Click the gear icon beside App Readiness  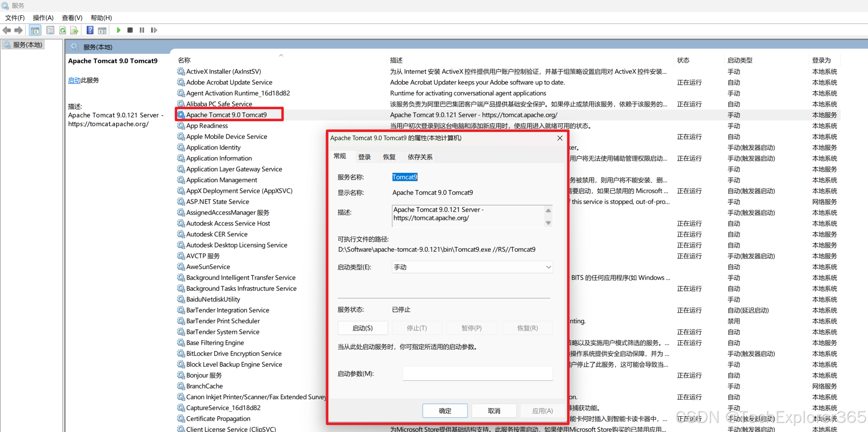click(181, 126)
